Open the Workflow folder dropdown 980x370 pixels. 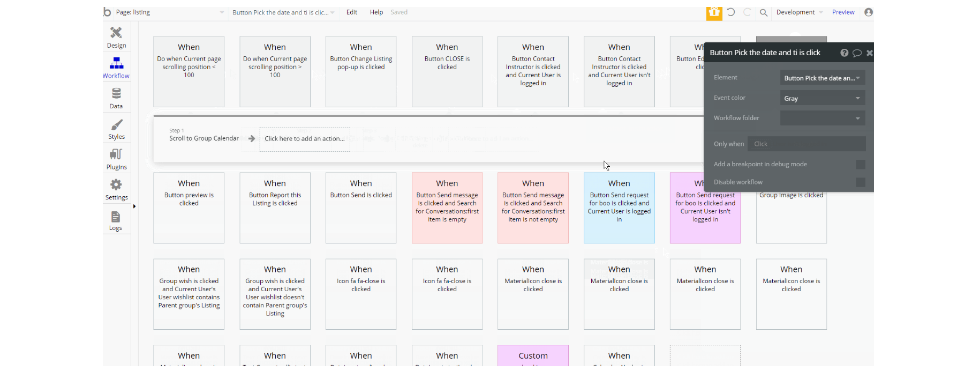(x=823, y=118)
